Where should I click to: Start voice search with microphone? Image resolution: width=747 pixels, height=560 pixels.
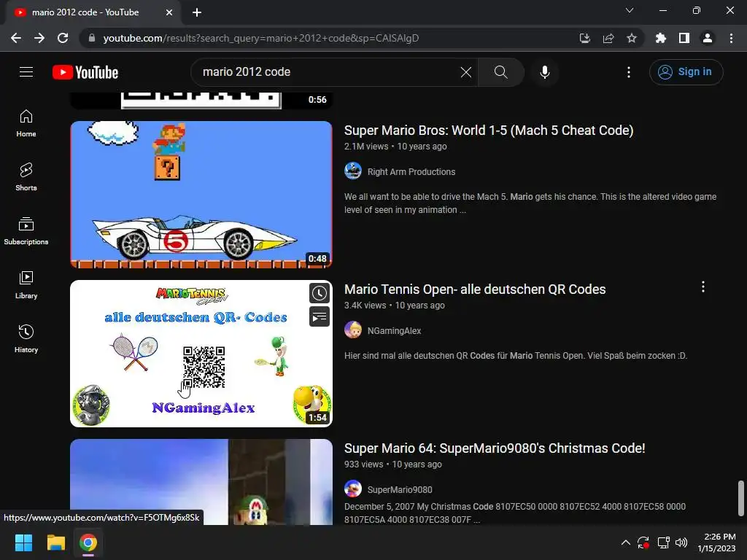(544, 72)
